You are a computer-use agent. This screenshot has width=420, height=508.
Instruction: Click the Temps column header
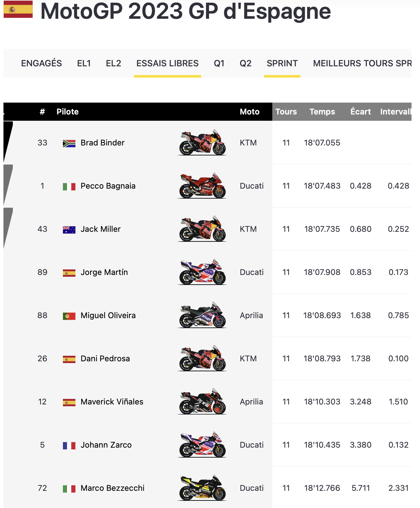pos(322,112)
